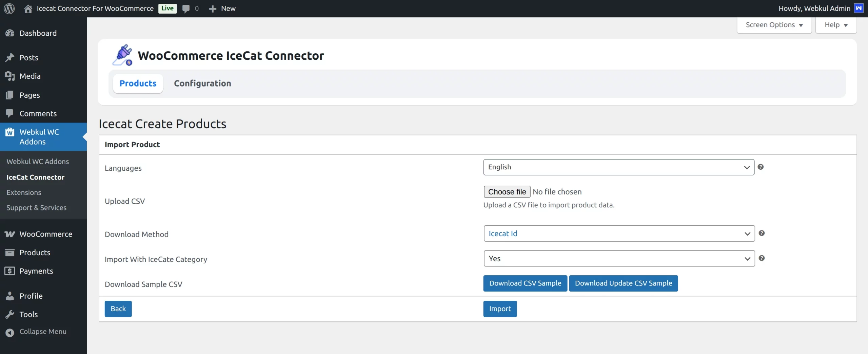
Task: Click the Webkul admin avatar icon
Action: coord(859,8)
